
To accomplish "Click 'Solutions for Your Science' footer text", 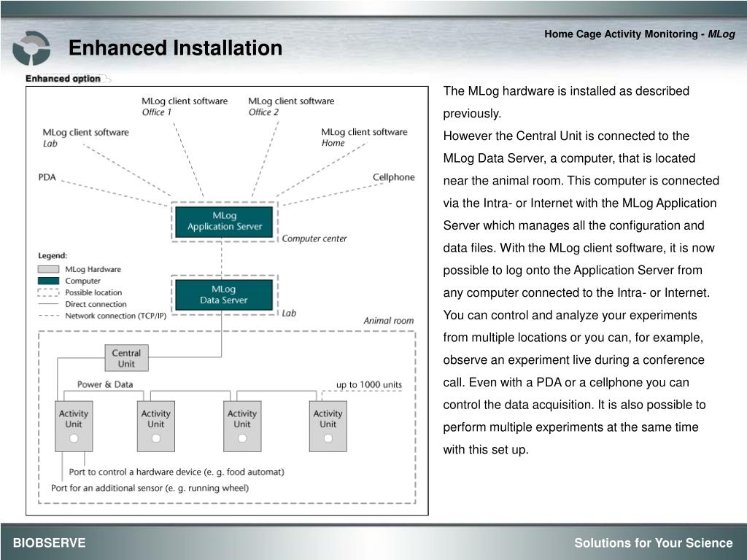I will click(654, 542).
